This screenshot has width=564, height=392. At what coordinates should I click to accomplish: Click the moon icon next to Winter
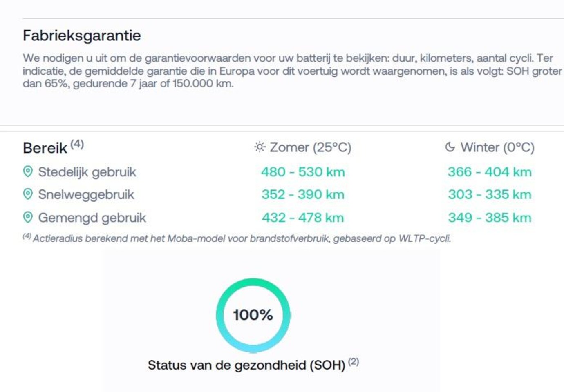[x=450, y=147]
